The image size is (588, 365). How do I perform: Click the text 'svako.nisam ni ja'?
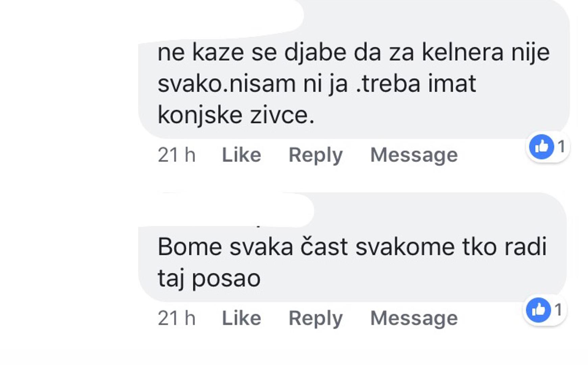pos(252,84)
